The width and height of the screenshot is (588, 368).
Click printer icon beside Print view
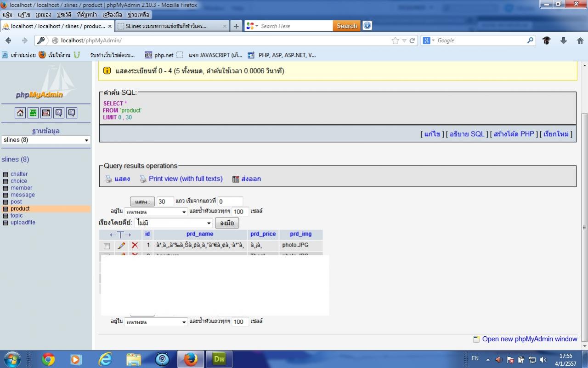click(x=143, y=179)
